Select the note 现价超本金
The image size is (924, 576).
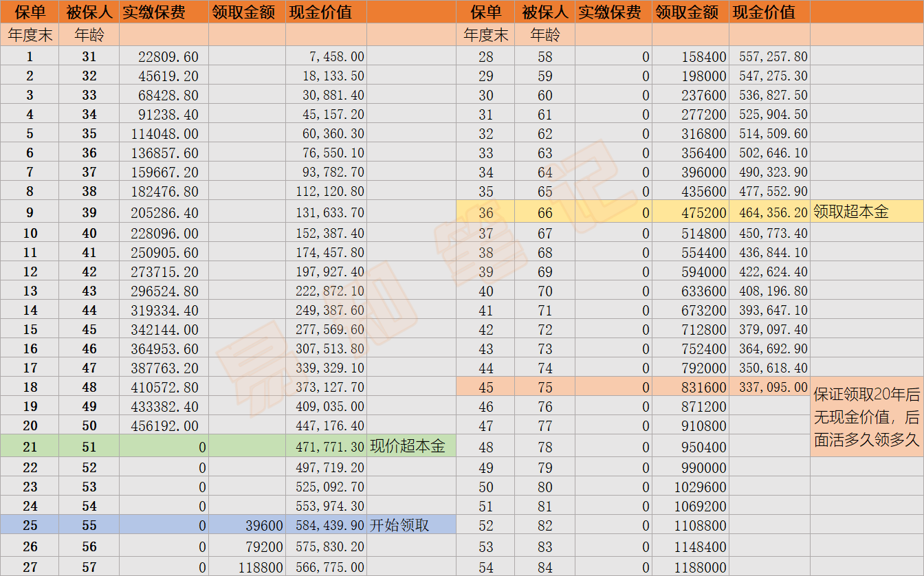click(408, 447)
